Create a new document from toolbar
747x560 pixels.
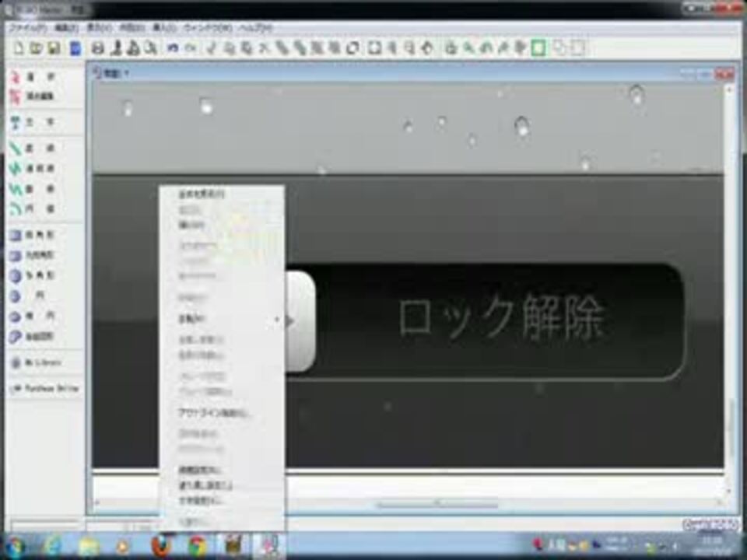tap(18, 48)
